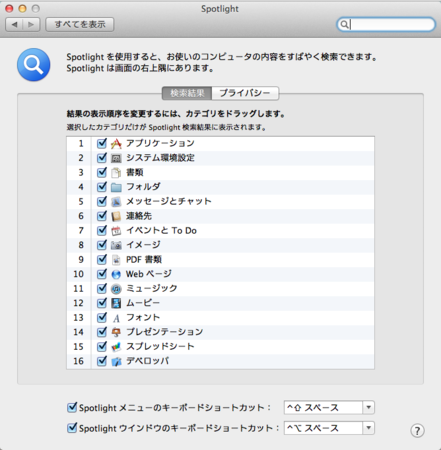This screenshot has height=450, width=441.
Task: Uncheck the プレゼンテーション checkbox
Action: (x=102, y=332)
